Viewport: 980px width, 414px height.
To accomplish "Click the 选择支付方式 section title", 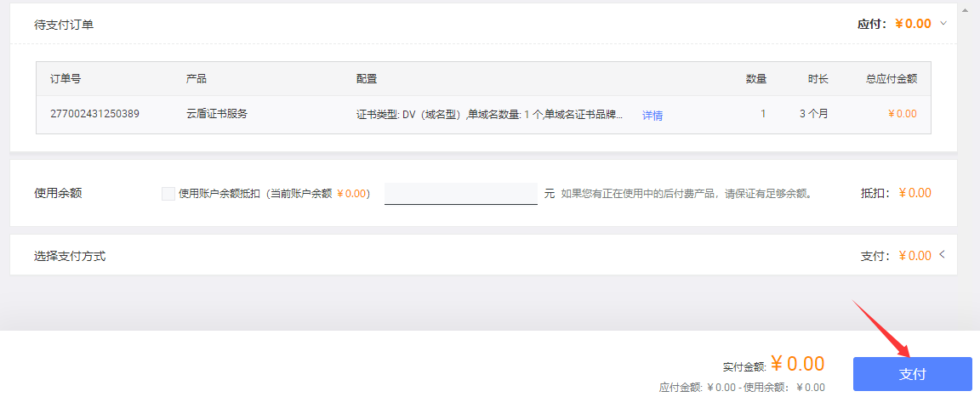I will click(70, 256).
